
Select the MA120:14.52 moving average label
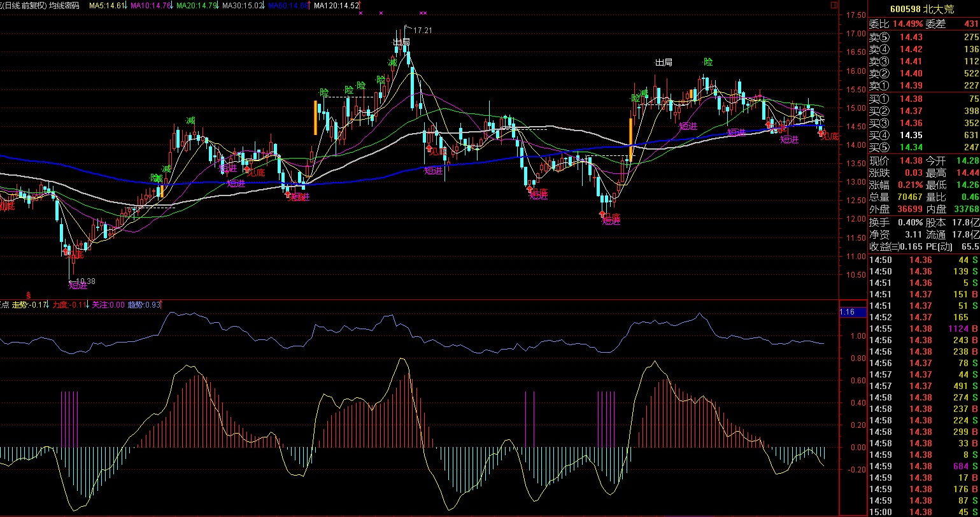[335, 5]
